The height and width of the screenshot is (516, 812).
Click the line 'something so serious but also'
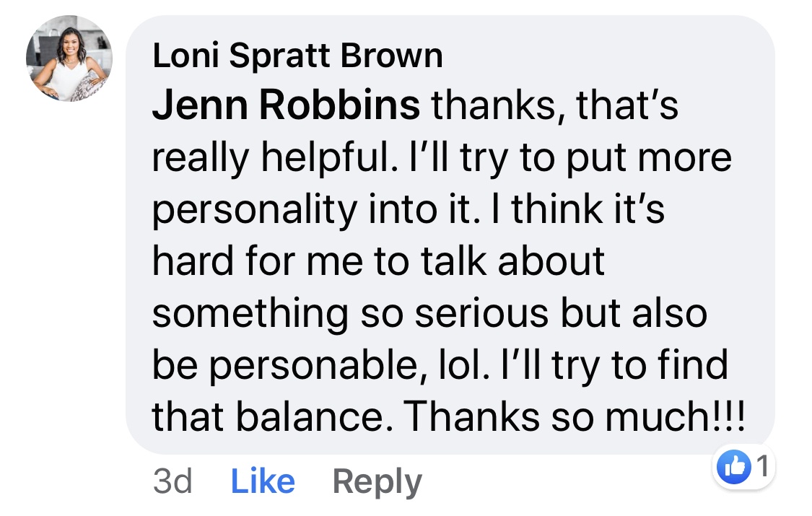tap(429, 314)
